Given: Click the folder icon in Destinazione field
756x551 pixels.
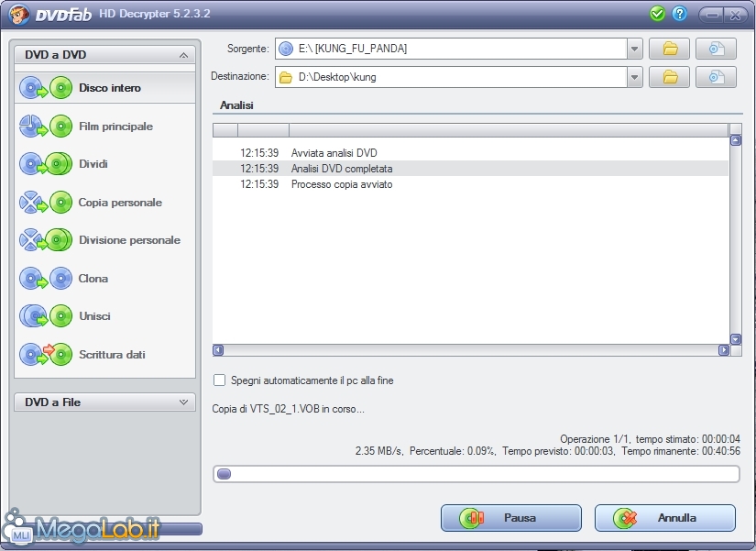Looking at the screenshot, I should tap(286, 77).
